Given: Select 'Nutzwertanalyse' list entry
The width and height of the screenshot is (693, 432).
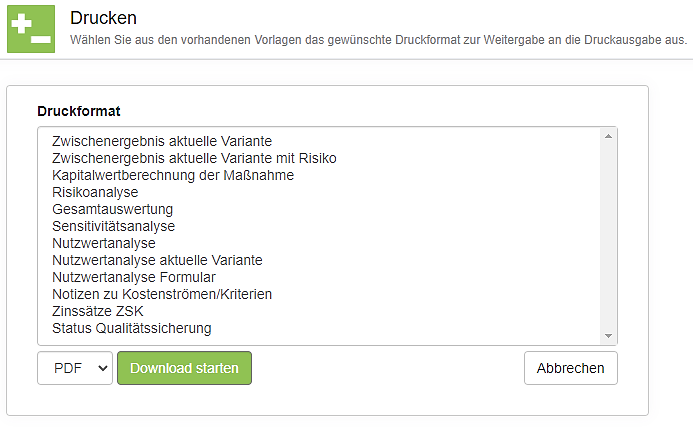Looking at the screenshot, I should (104, 243).
